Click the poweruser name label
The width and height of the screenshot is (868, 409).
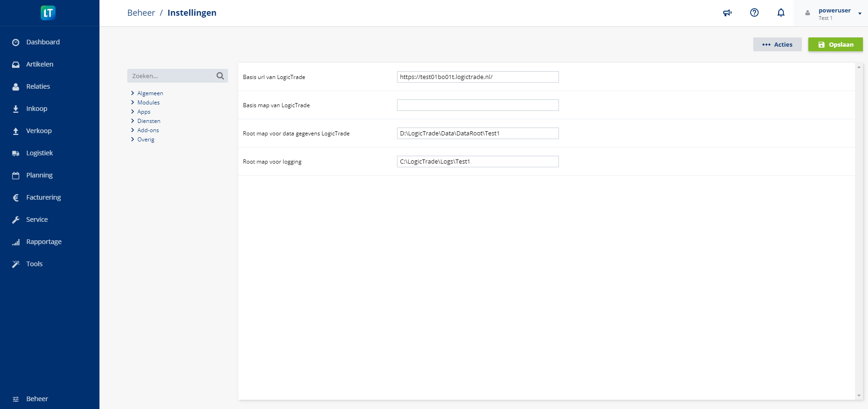[835, 10]
